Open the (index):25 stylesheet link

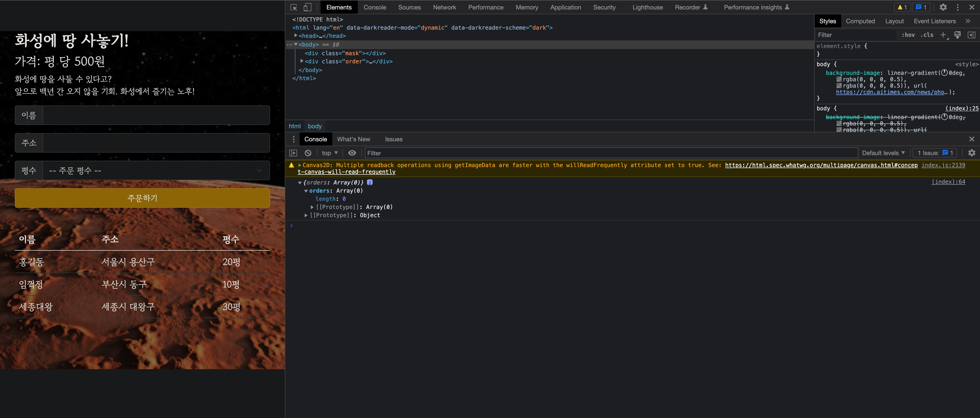(962, 109)
